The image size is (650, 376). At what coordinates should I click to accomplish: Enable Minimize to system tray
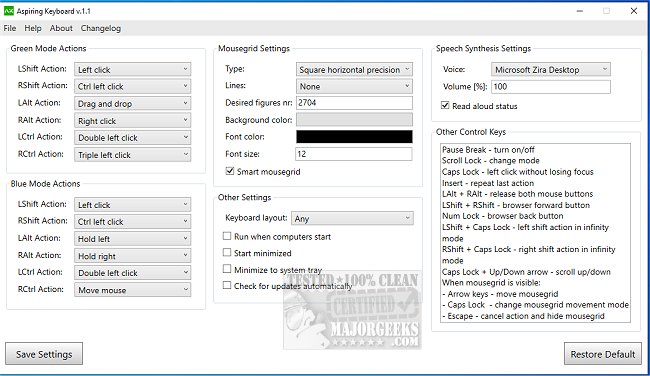[x=227, y=269]
